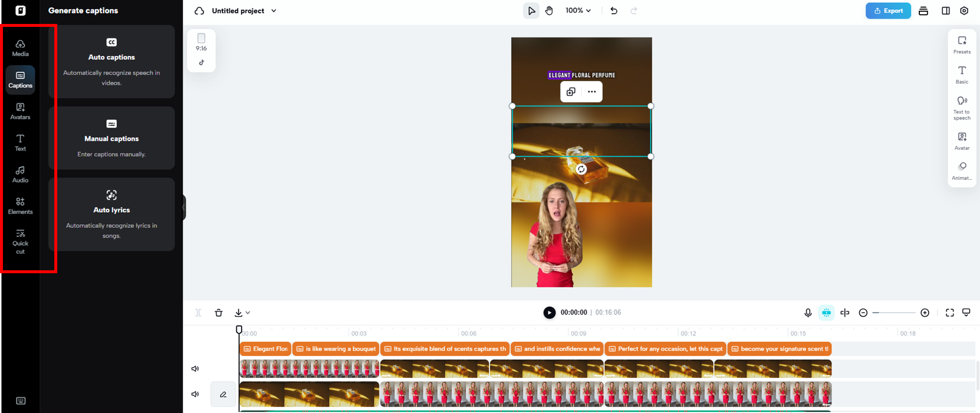
Task: Open Presets in right panel
Action: point(962,45)
